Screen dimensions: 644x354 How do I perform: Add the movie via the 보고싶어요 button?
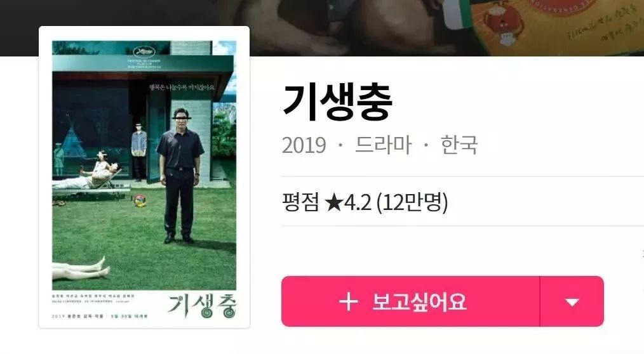[410, 301]
